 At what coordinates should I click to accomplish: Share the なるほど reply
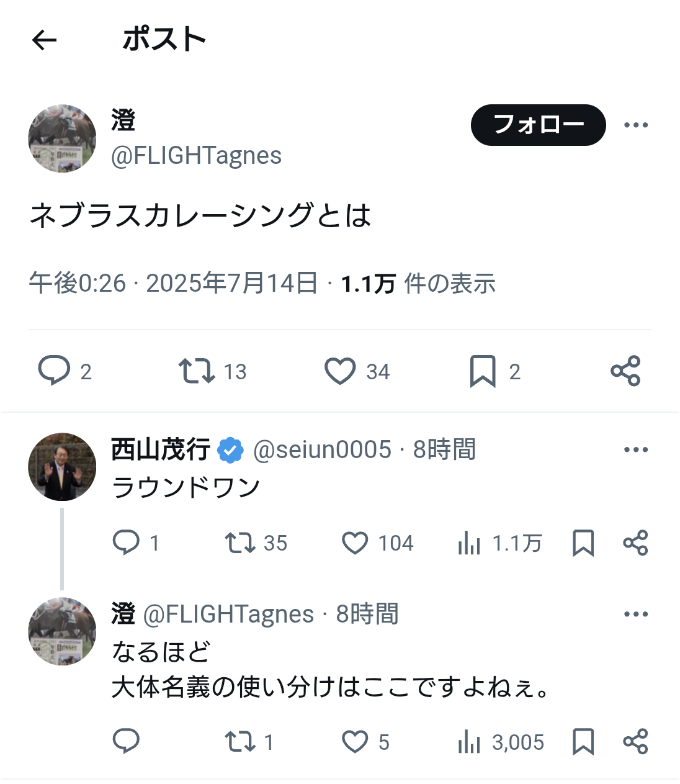pyautogui.click(x=635, y=741)
